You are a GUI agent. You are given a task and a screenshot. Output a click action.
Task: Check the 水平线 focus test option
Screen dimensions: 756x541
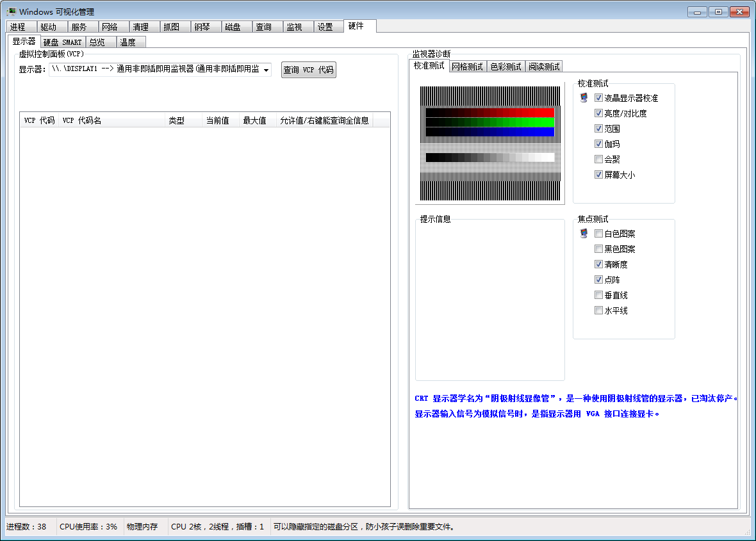point(598,311)
